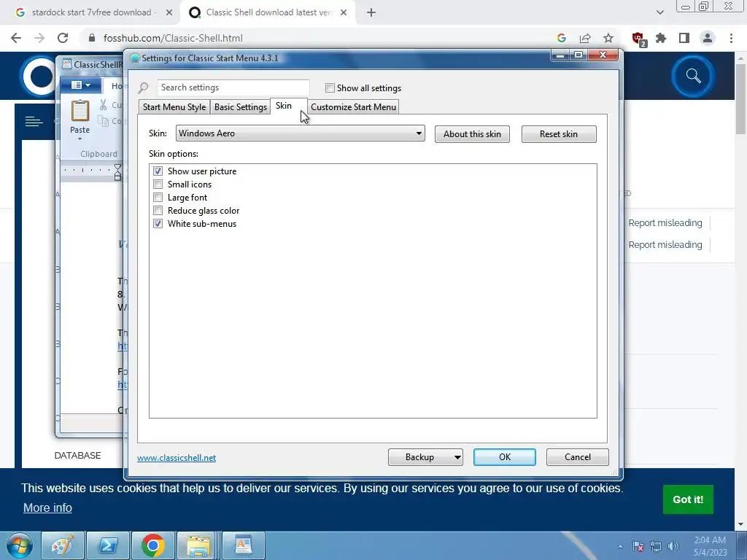Click Reset skin button

[558, 134]
